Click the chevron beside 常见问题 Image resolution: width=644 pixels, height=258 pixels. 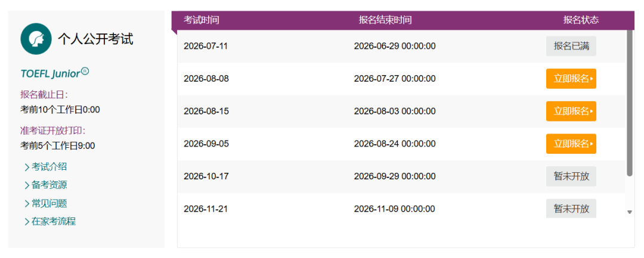(27, 204)
